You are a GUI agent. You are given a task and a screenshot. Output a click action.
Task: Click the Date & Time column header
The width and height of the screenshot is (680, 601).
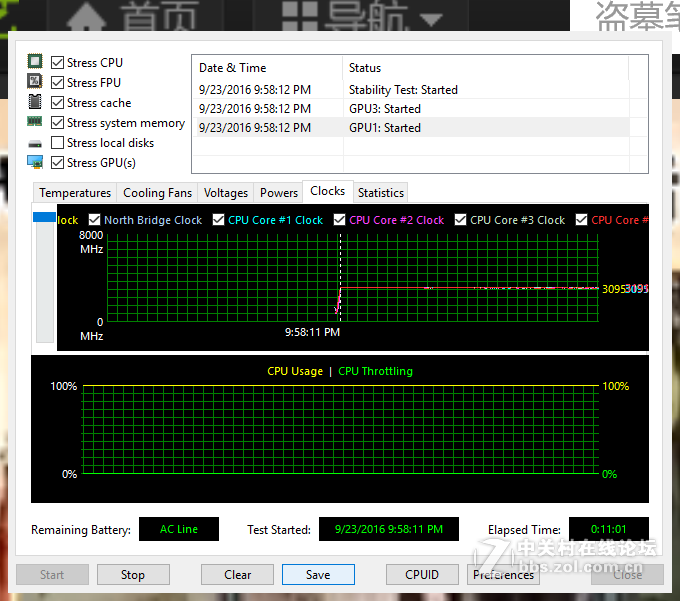[x=267, y=68]
